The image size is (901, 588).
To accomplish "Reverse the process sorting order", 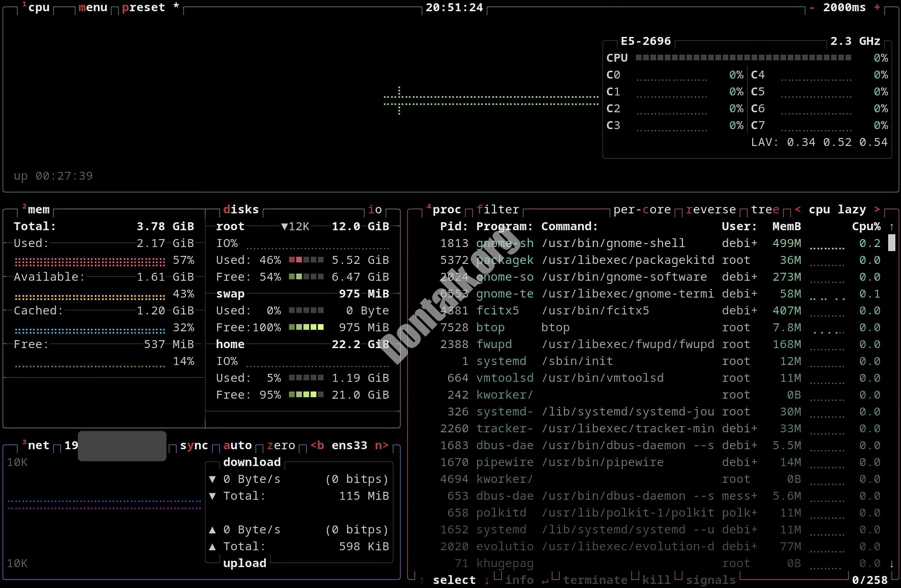I will (x=711, y=210).
